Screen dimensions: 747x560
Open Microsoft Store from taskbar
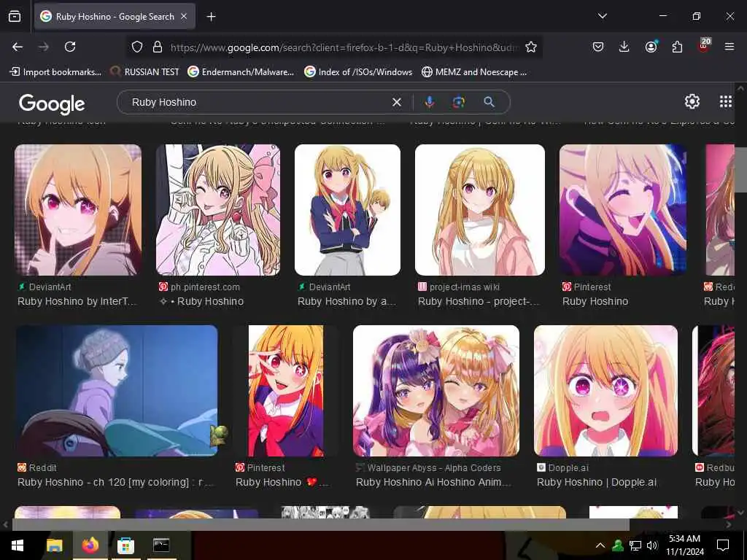click(x=125, y=545)
